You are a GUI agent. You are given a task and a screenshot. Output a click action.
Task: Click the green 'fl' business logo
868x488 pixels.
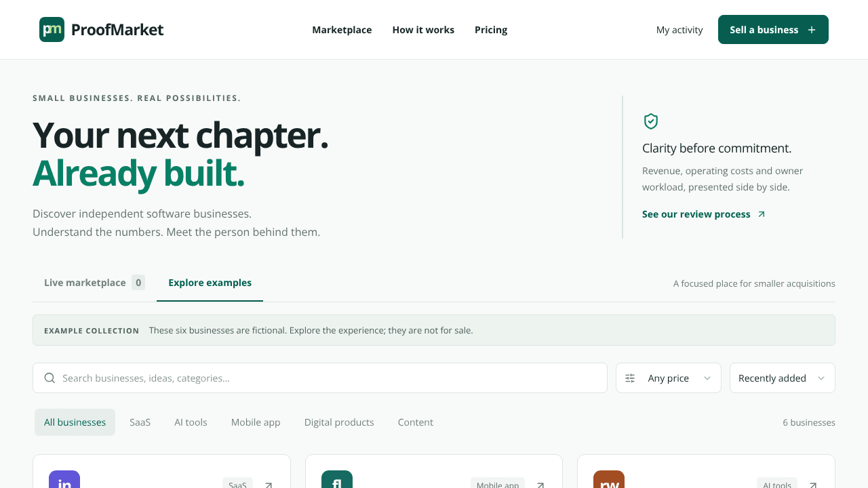[x=337, y=479]
